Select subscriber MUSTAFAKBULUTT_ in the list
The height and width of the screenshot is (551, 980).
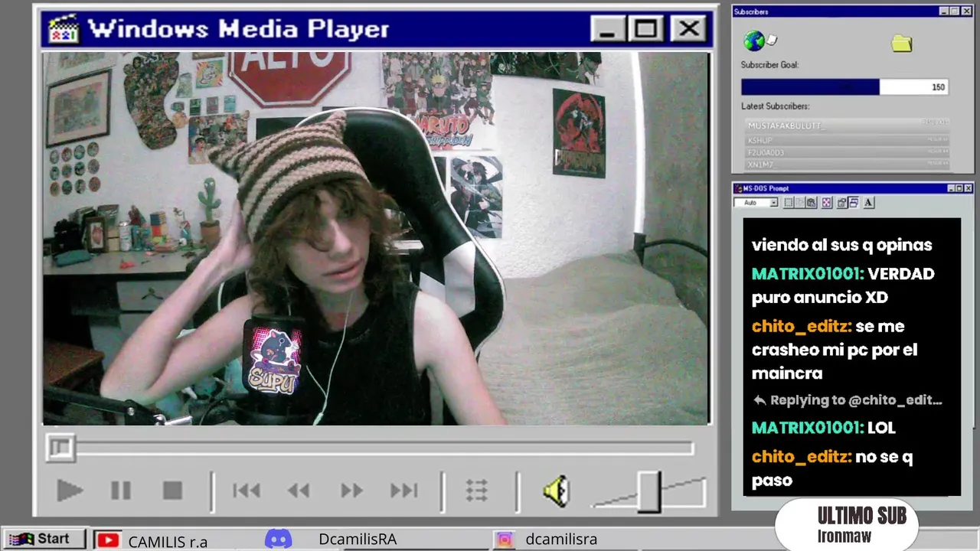[x=848, y=124]
